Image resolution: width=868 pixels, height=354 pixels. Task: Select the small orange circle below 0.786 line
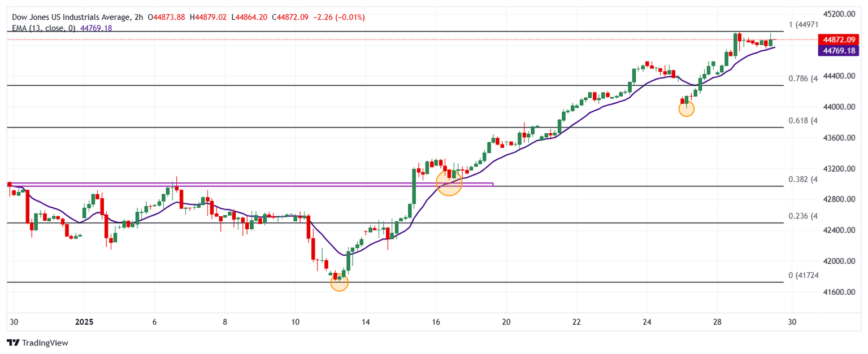click(x=686, y=108)
